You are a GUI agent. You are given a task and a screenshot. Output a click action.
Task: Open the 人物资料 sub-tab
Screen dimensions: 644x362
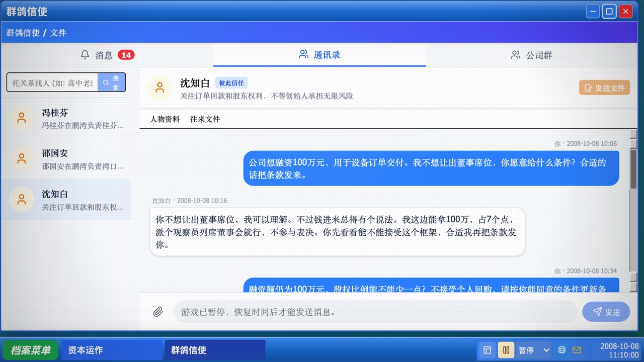click(165, 119)
